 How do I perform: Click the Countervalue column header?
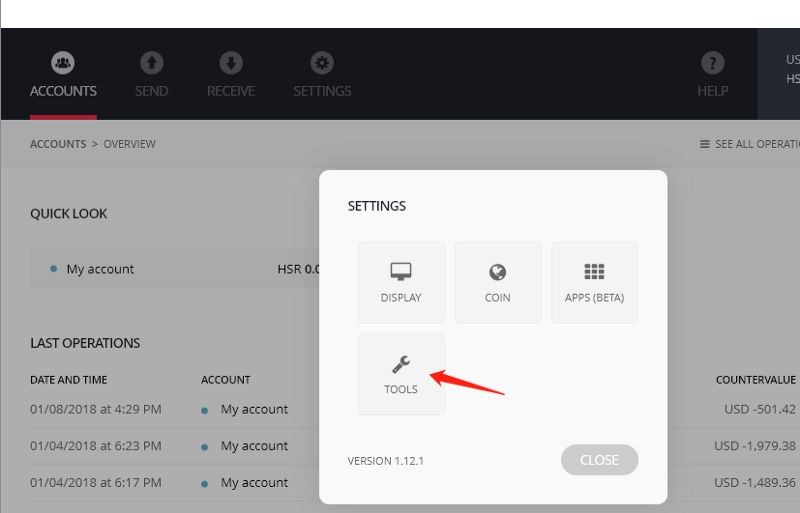(x=756, y=380)
